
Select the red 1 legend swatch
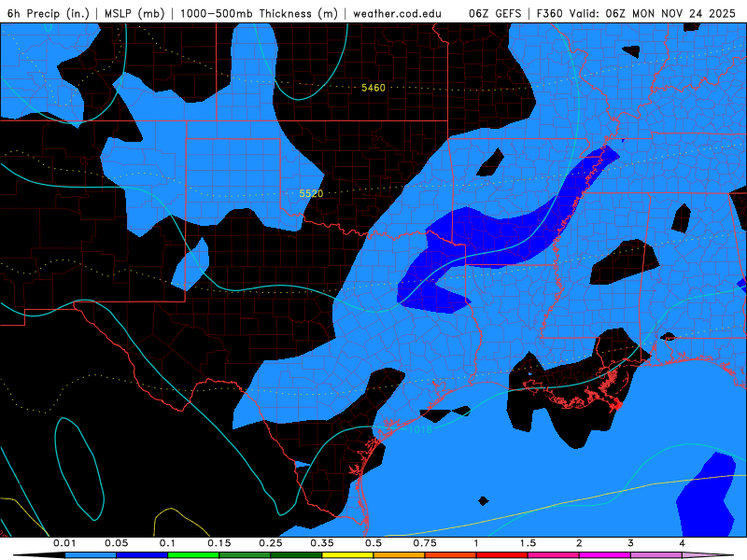coord(502,555)
